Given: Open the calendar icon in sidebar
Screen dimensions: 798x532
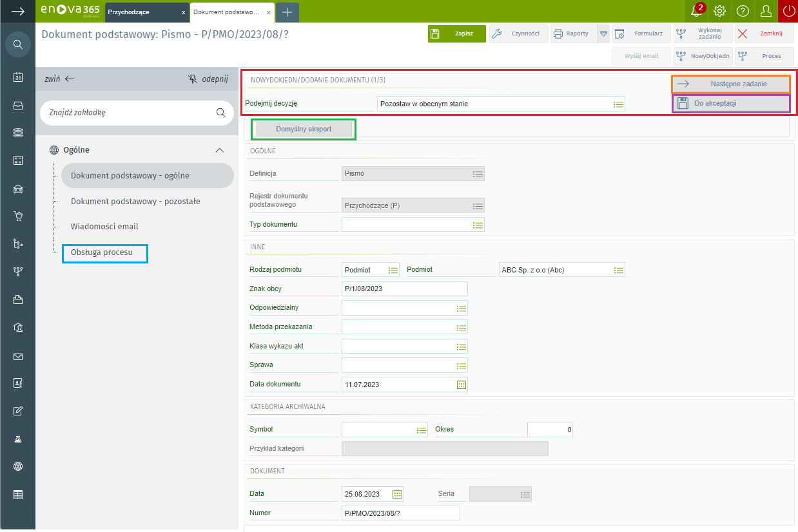Looking at the screenshot, I should point(18,77).
